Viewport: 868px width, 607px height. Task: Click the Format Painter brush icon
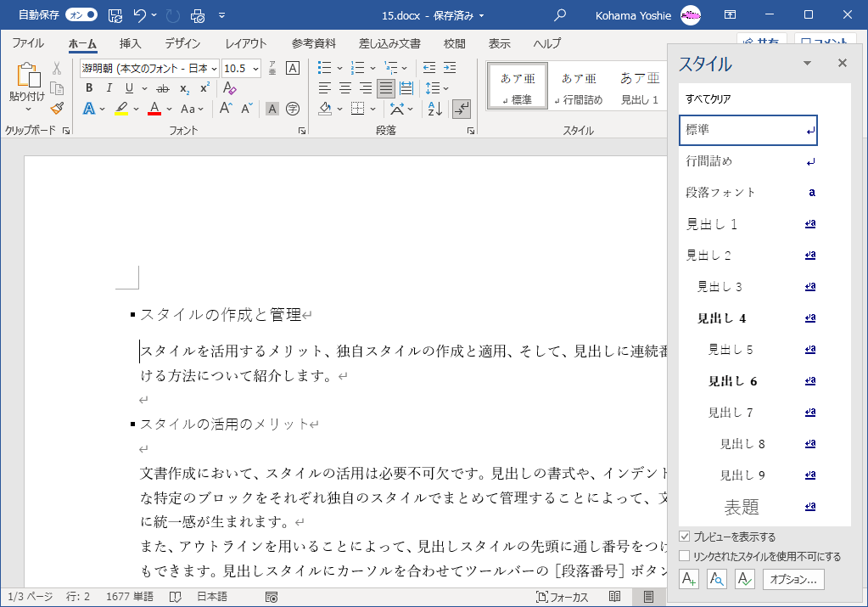pyautogui.click(x=57, y=108)
